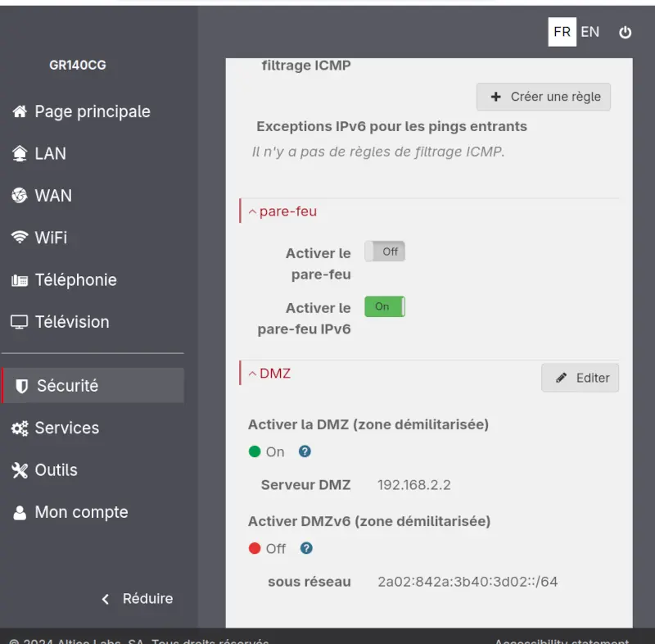
Task: Click the plus icon in Créer une règle
Action: tap(495, 97)
